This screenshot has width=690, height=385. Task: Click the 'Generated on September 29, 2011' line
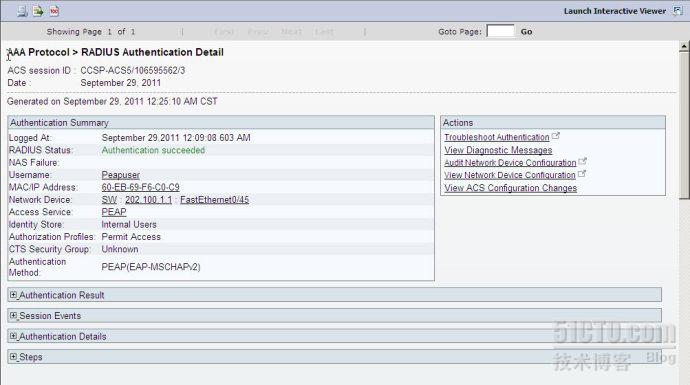tap(112, 102)
